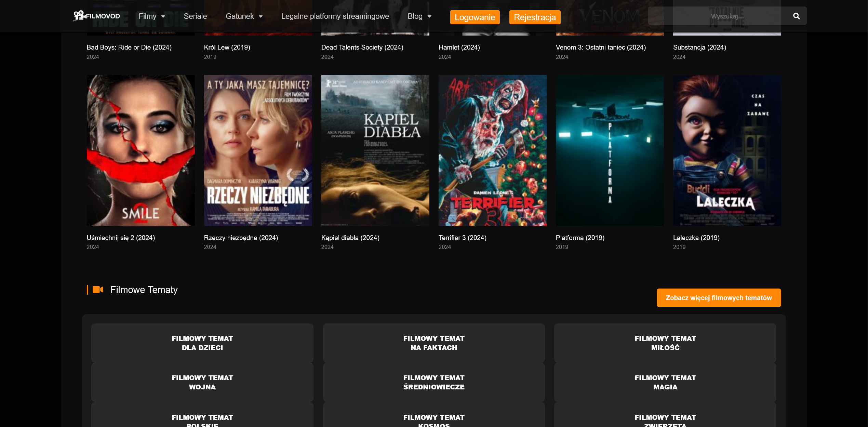Viewport: 868px width, 427px height.
Task: Open the Kąpiel diabła (2024) title link
Action: click(x=350, y=238)
